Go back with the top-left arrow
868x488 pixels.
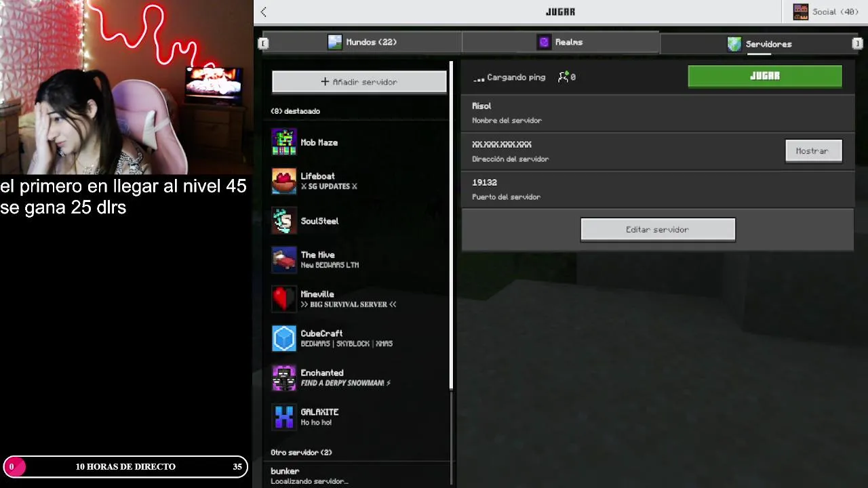[x=263, y=12]
